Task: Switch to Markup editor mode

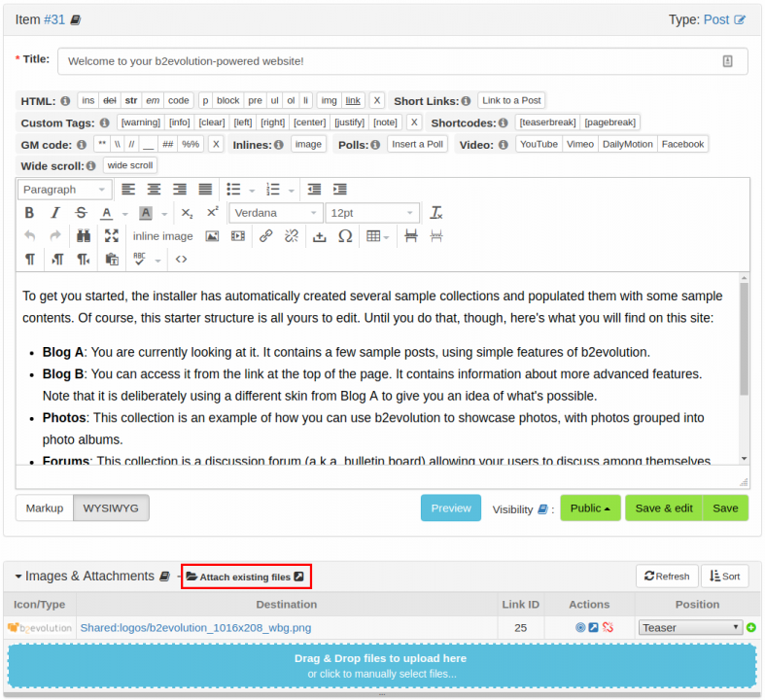Action: 45,508
